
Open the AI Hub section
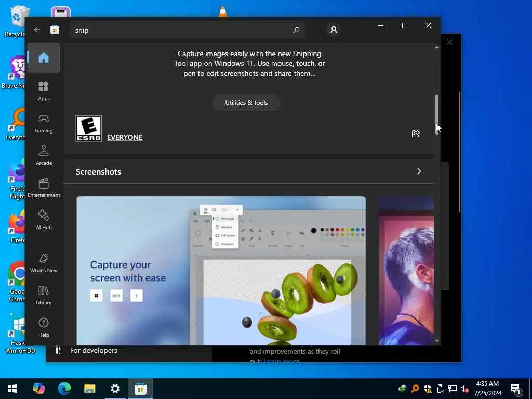point(44,220)
